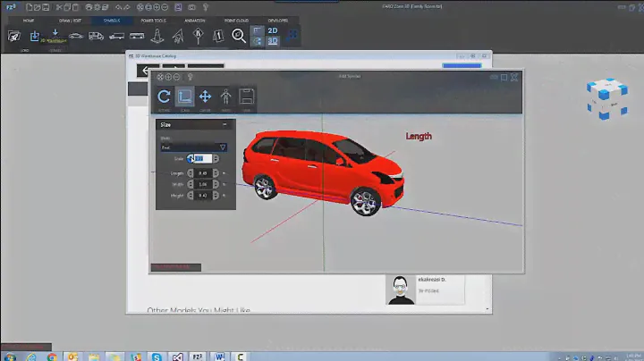Click the Save floppy disk icon
The width and height of the screenshot is (644, 361).
point(247,97)
